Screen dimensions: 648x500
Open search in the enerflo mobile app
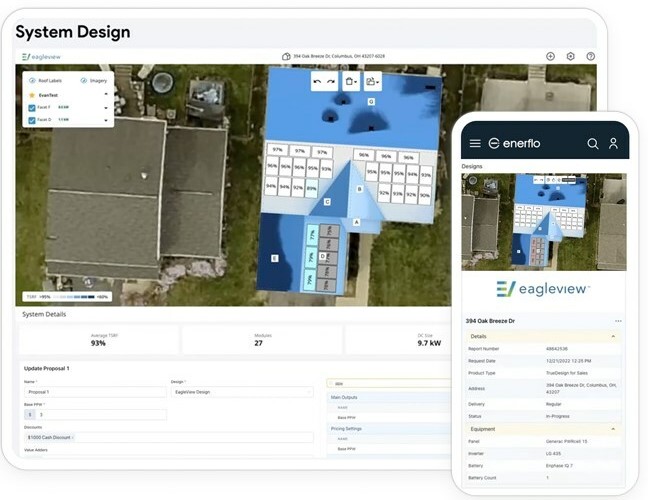point(593,143)
